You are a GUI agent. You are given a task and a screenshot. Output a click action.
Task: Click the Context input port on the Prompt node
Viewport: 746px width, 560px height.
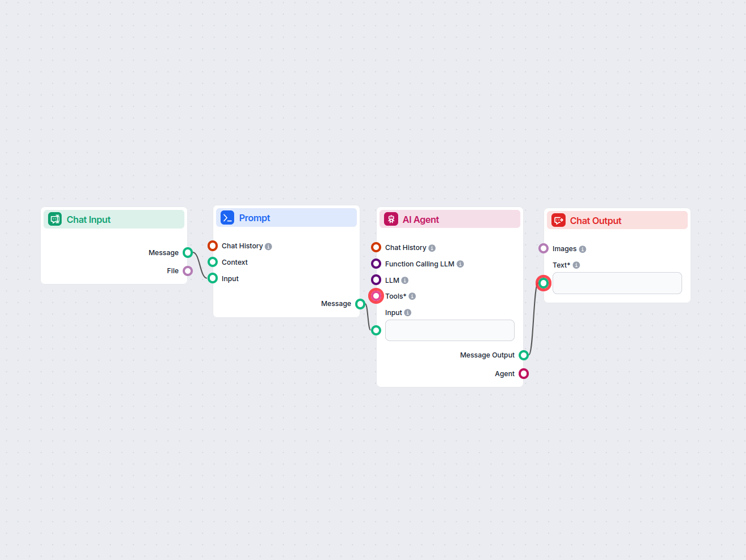(212, 262)
